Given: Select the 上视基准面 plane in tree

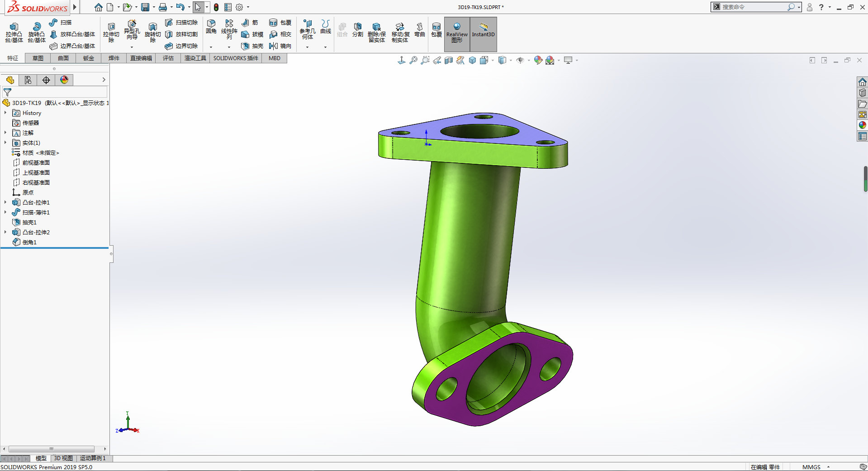Looking at the screenshot, I should click(x=31, y=172).
